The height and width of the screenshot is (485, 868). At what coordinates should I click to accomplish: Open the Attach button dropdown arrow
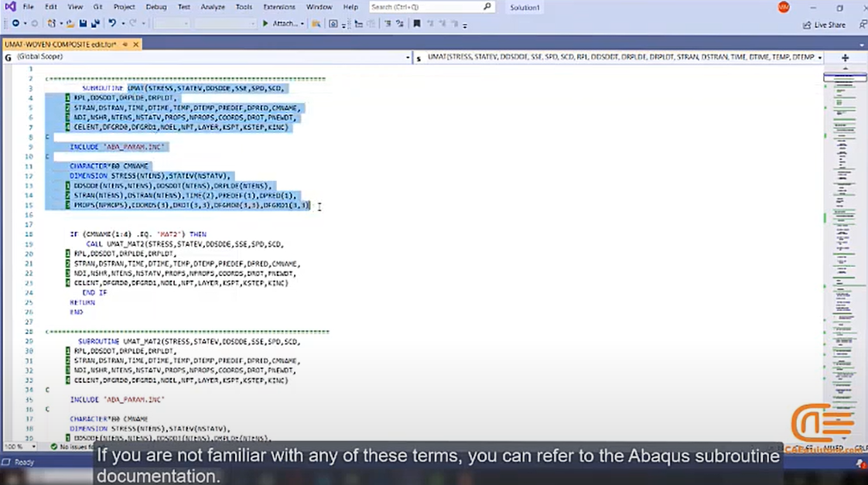pos(302,24)
